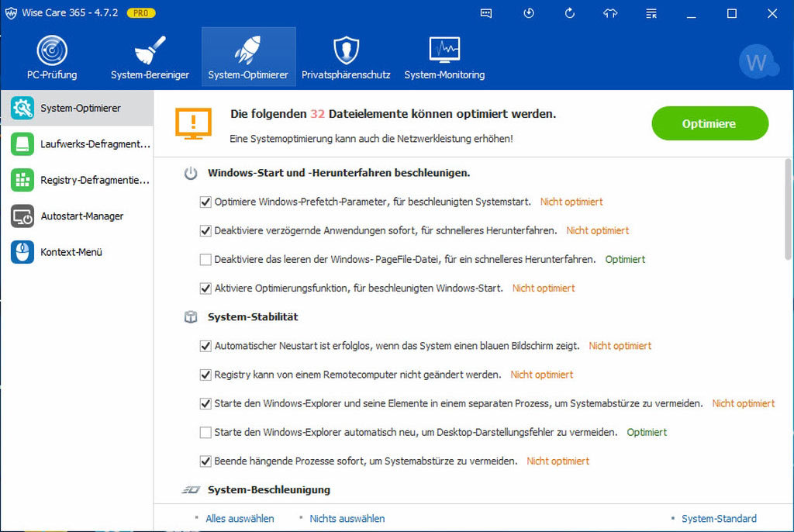The image size is (794, 532).
Task: Click the Wise Care 365 shield logo
Action: pos(11,13)
